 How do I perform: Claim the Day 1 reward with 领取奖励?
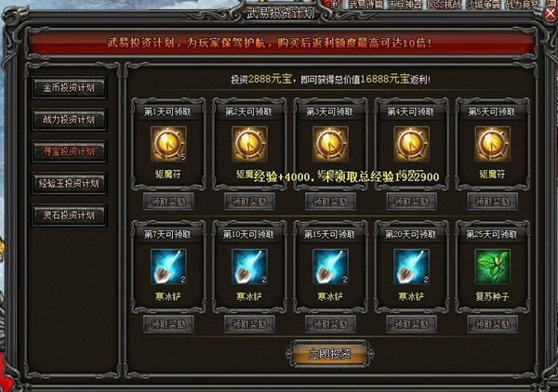point(168,202)
